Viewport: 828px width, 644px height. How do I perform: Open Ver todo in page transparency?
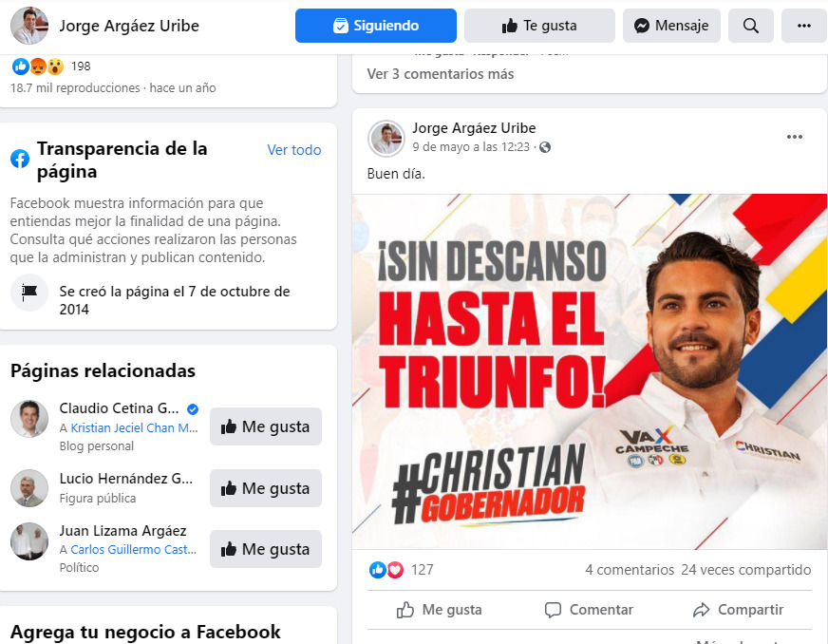click(x=294, y=150)
